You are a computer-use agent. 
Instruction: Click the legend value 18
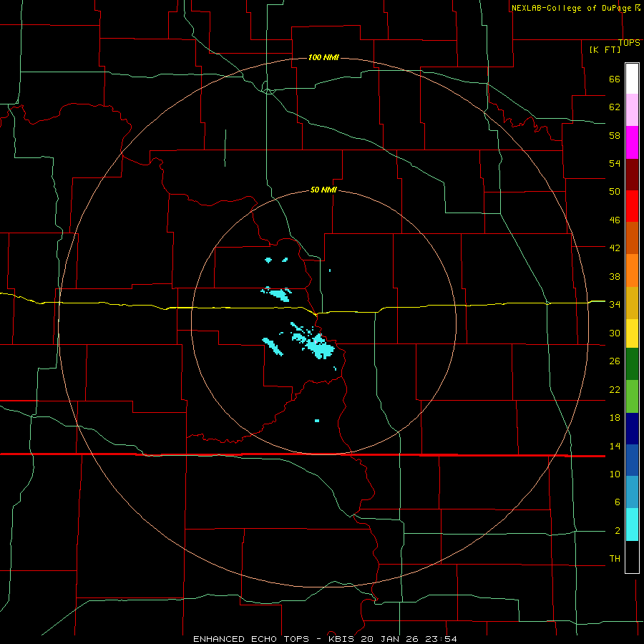click(x=615, y=418)
